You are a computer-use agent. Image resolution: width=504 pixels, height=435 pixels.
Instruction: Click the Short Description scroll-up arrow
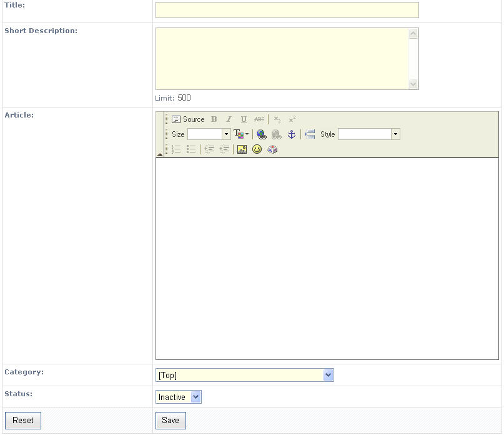click(413, 34)
